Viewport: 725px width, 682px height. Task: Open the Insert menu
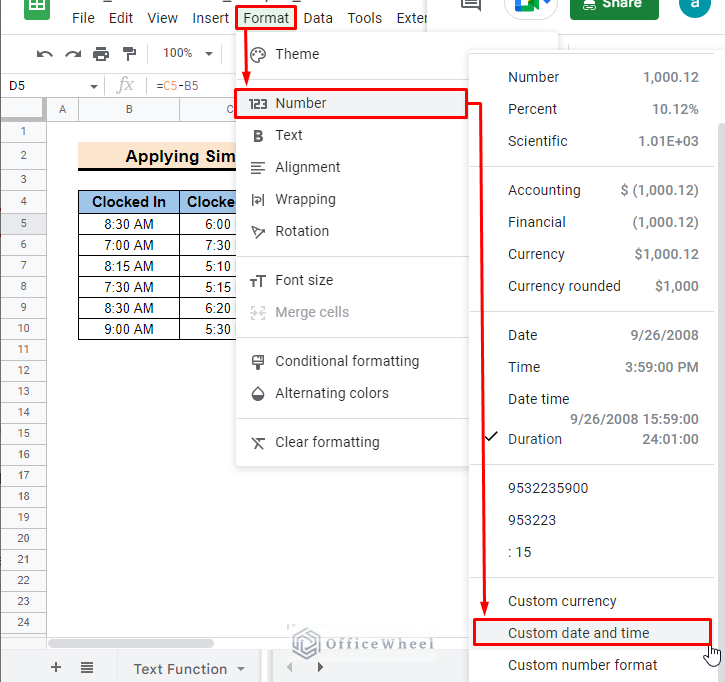point(210,18)
